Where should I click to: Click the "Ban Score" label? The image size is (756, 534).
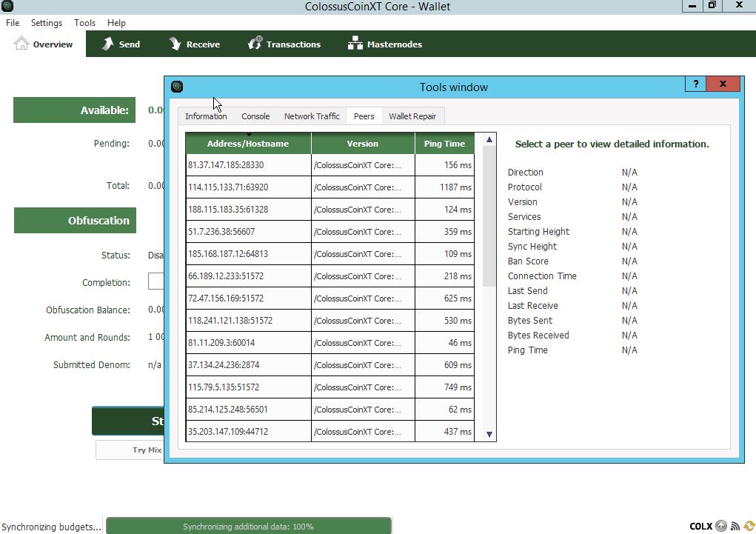click(528, 261)
